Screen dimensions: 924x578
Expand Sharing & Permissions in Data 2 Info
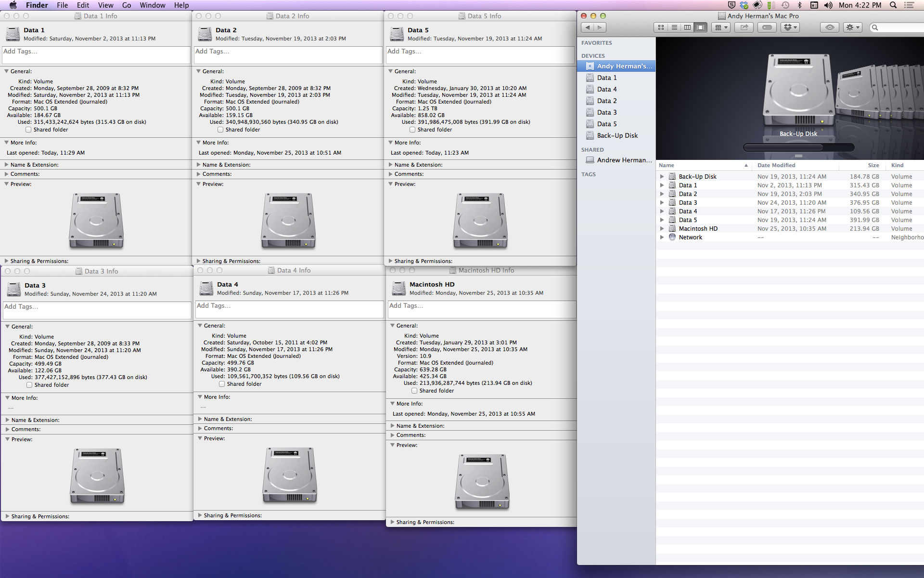click(x=199, y=261)
